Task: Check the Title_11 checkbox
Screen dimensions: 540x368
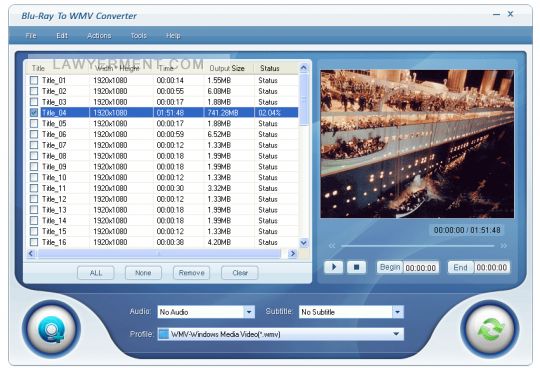Action: tap(34, 188)
